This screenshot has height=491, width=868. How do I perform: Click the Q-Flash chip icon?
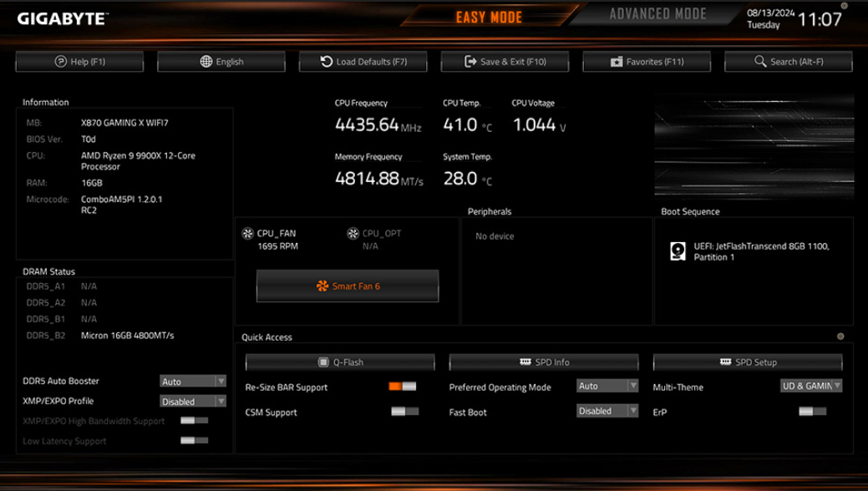coord(323,362)
